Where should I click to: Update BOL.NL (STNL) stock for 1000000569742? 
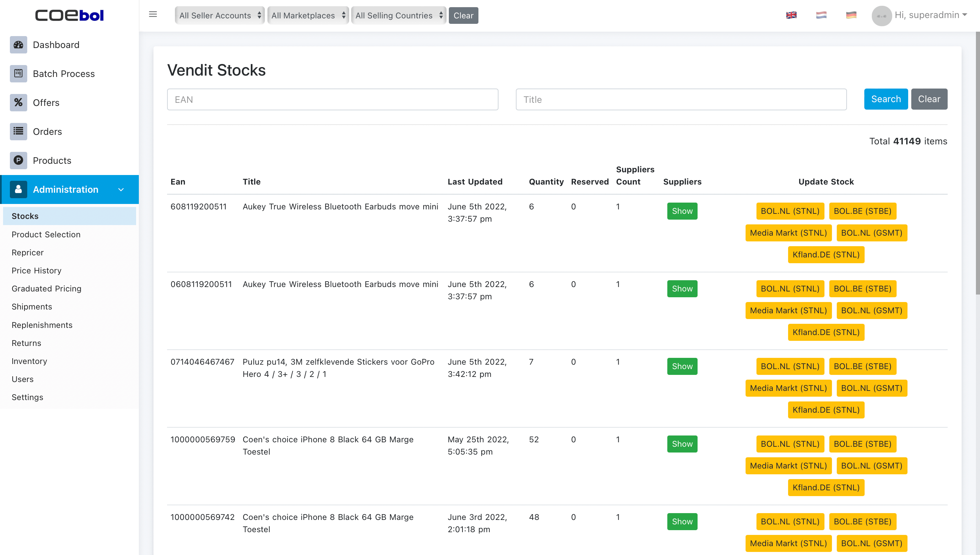(x=790, y=522)
